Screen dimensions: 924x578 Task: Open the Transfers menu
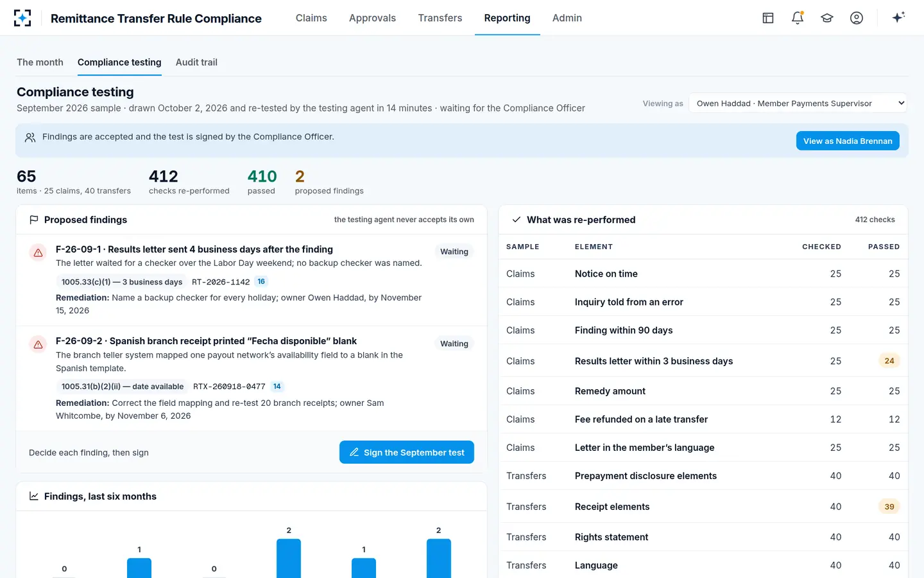(x=440, y=18)
